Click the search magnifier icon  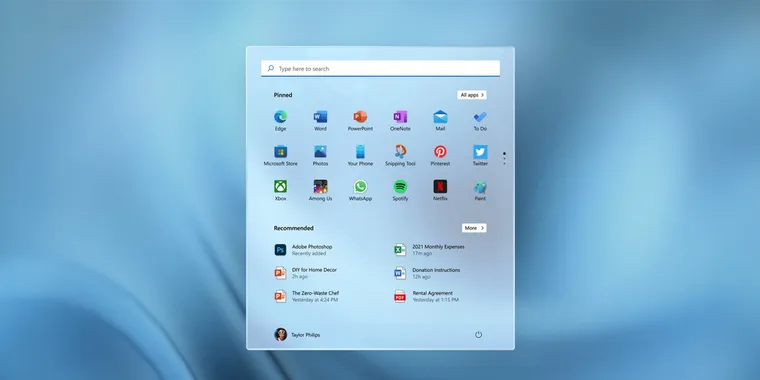[270, 68]
